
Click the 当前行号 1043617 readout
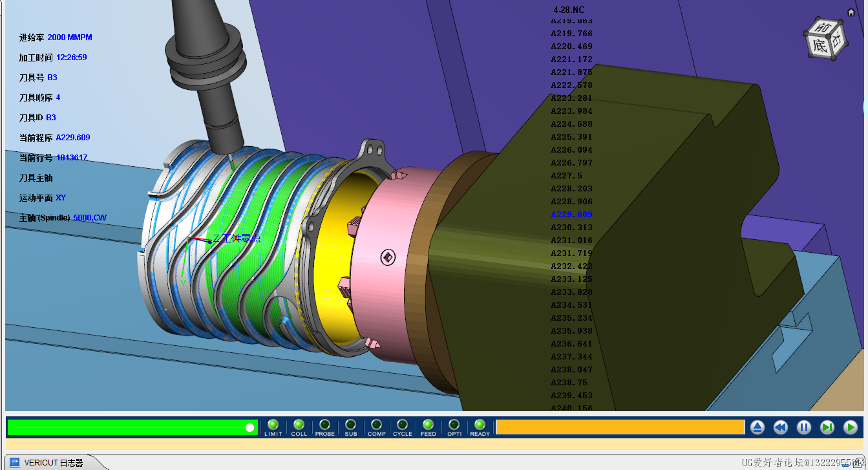[x=53, y=158]
